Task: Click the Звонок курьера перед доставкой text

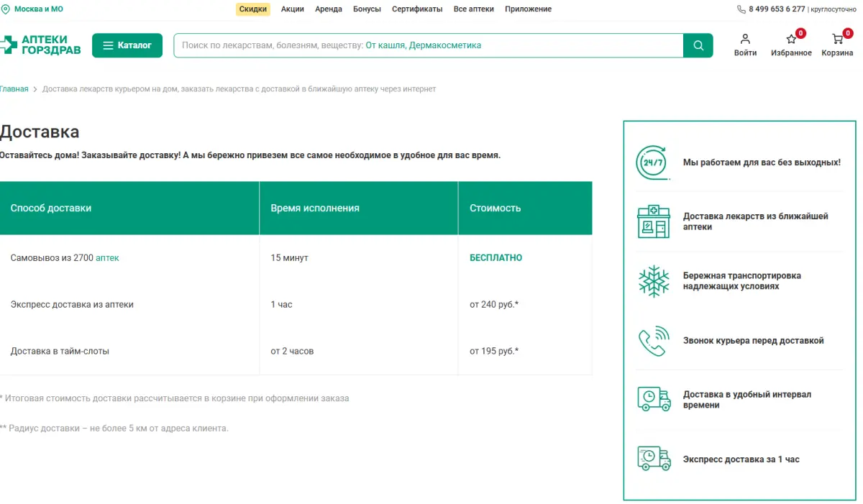Action: [754, 341]
